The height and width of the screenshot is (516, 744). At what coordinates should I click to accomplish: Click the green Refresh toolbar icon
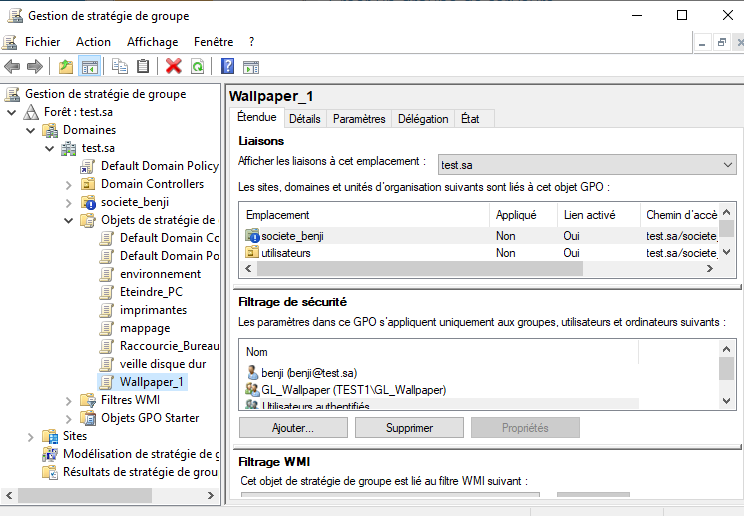(197, 67)
